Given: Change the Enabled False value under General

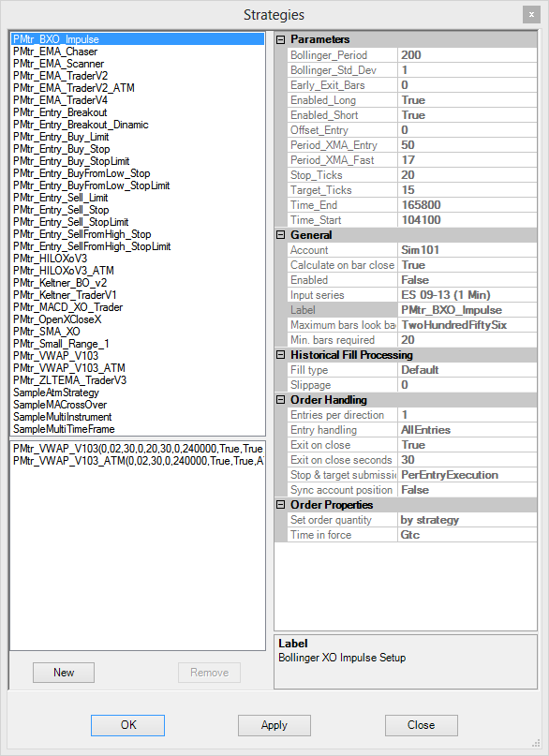Looking at the screenshot, I should point(467,280).
